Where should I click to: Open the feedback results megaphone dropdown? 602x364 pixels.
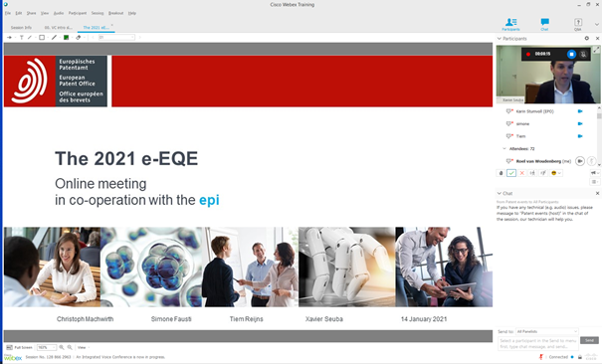594,173
